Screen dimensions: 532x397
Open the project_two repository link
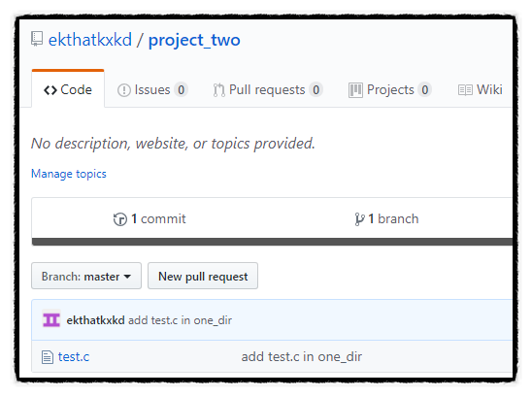tap(194, 41)
